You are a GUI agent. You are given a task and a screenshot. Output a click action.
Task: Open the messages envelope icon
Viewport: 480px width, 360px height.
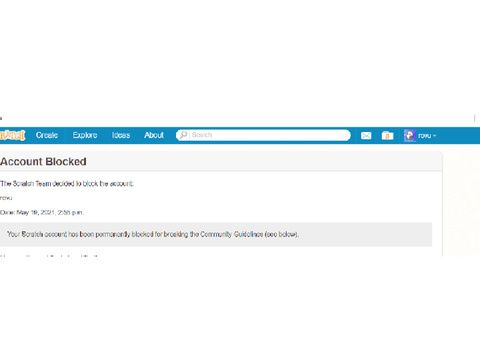coord(366,136)
